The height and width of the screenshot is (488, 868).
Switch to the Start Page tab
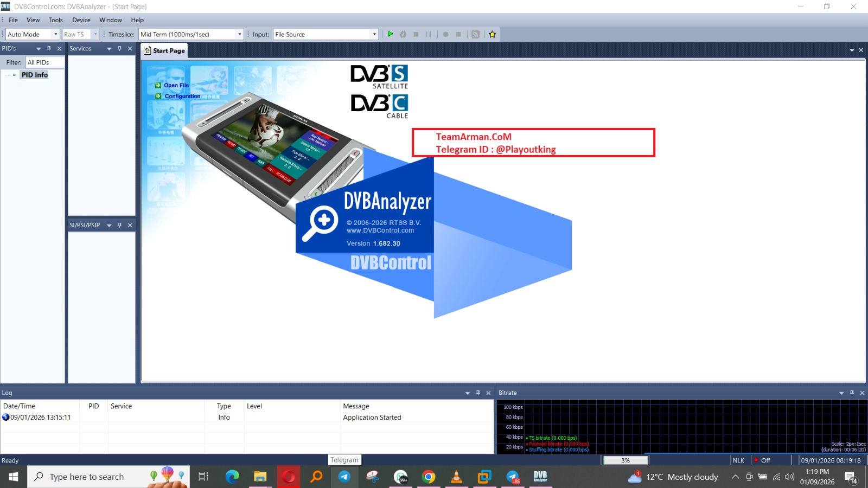tap(164, 50)
